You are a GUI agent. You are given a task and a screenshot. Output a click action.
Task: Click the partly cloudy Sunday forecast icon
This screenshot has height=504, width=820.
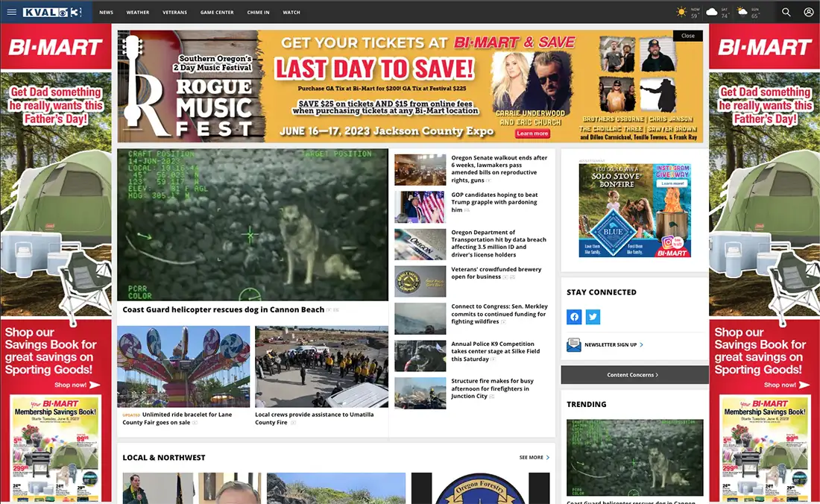point(742,12)
